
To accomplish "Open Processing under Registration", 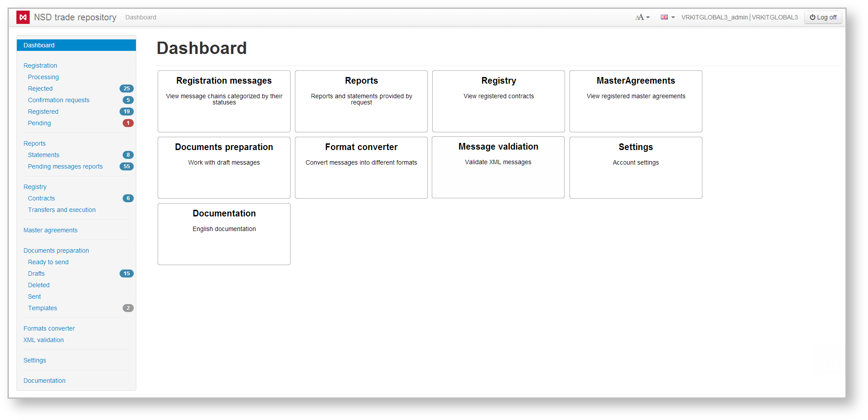I will (43, 77).
